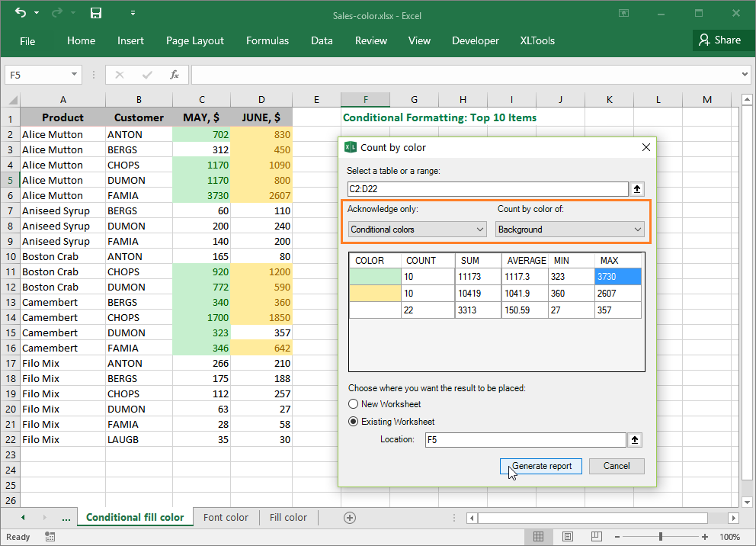Open the Conditional colors dropdown
Screen dimensions: 756x546
[481, 229]
